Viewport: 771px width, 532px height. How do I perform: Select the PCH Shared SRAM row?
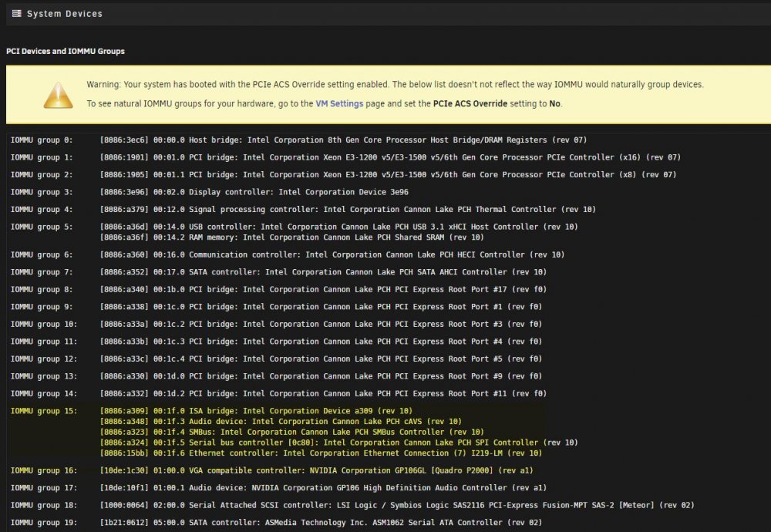(292, 237)
